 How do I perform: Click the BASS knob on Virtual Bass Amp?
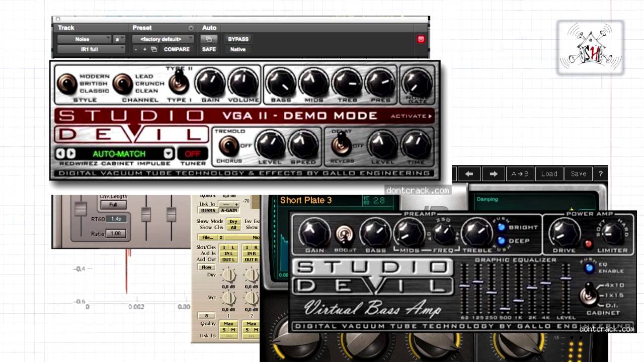375,233
